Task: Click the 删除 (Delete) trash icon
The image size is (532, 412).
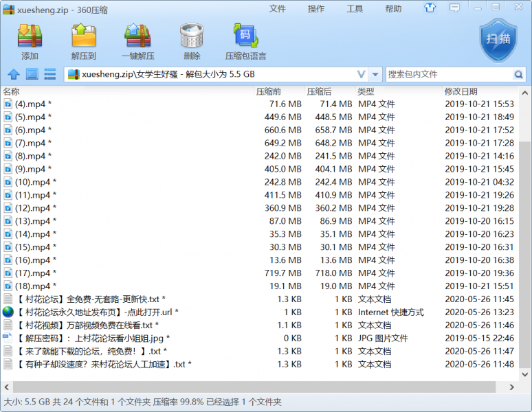Action: [x=192, y=40]
